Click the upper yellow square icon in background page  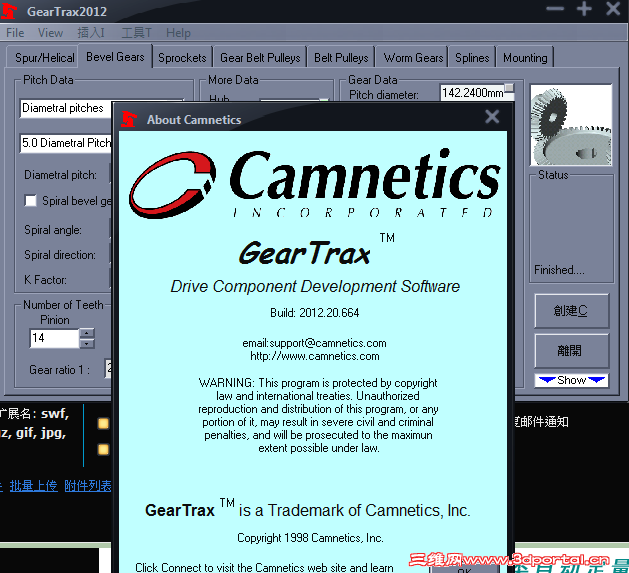(x=103, y=423)
